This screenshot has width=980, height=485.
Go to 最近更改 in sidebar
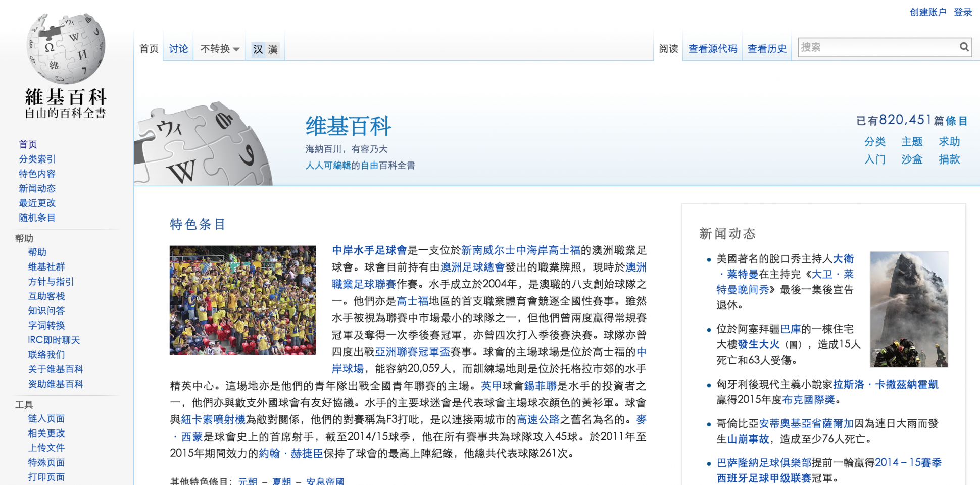click(37, 203)
